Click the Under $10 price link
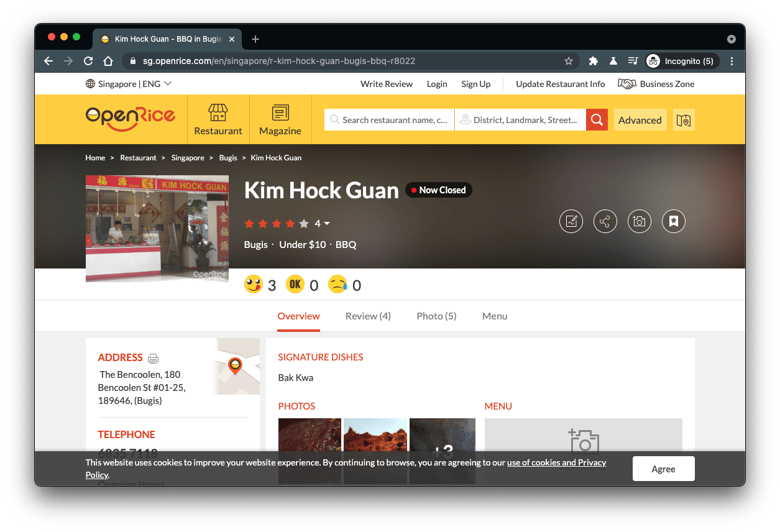780x532 pixels. 302,244
